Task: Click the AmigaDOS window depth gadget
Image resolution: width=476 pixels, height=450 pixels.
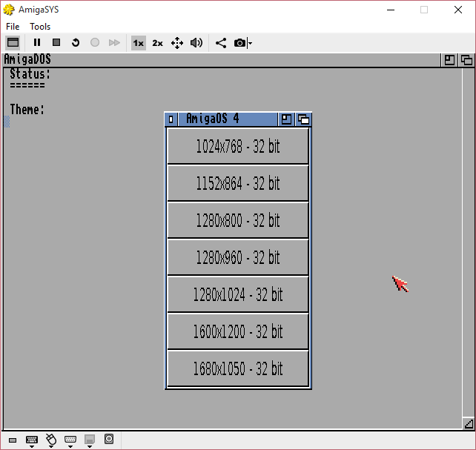Action: tap(466, 60)
